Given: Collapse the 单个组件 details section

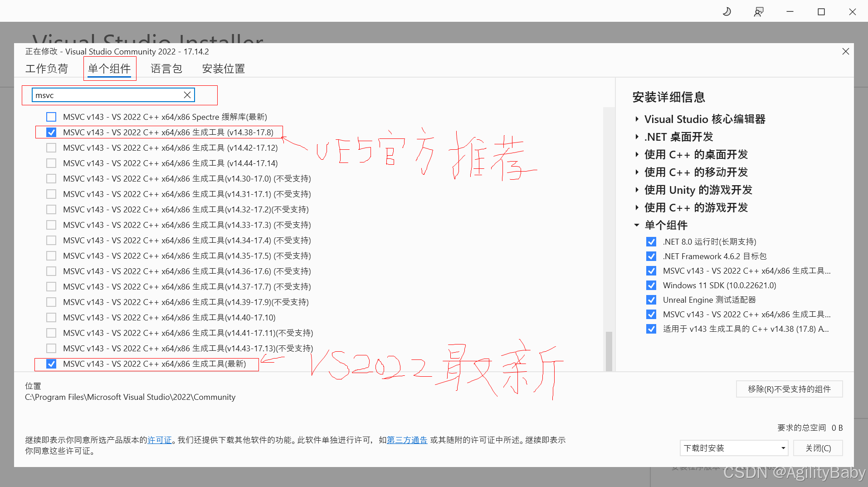Looking at the screenshot, I should 637,226.
